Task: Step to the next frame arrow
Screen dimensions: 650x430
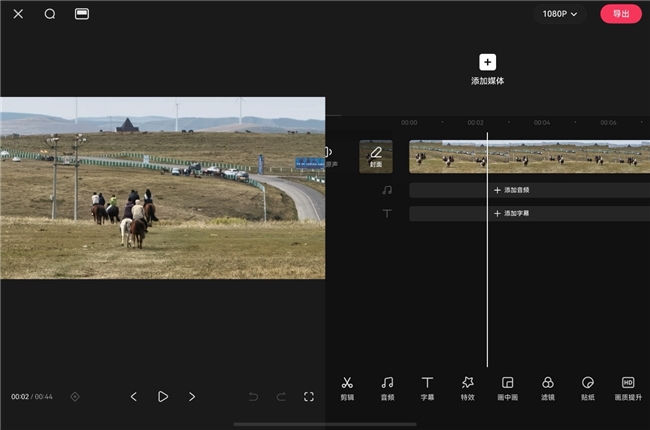Action: click(x=192, y=397)
